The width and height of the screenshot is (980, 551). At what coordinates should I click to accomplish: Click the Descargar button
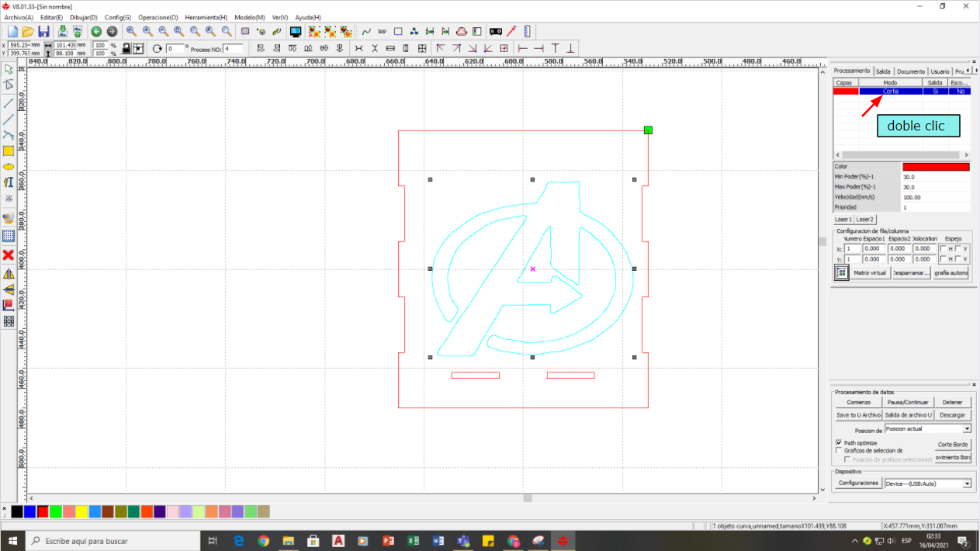952,415
